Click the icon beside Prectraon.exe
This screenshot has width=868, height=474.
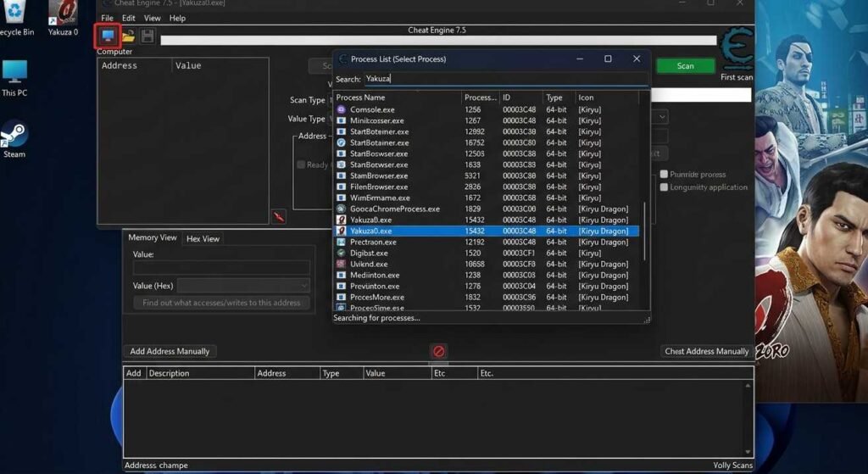click(x=341, y=242)
